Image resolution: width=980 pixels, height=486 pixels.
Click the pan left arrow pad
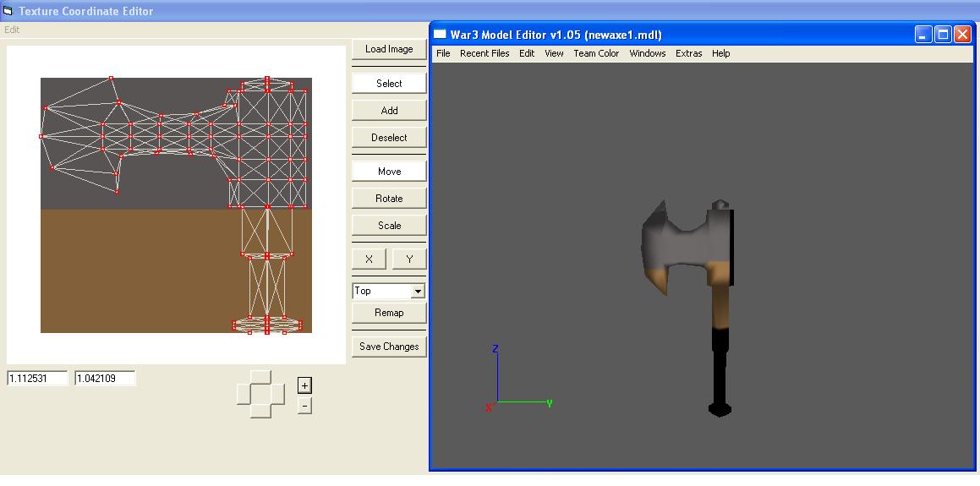(x=244, y=394)
